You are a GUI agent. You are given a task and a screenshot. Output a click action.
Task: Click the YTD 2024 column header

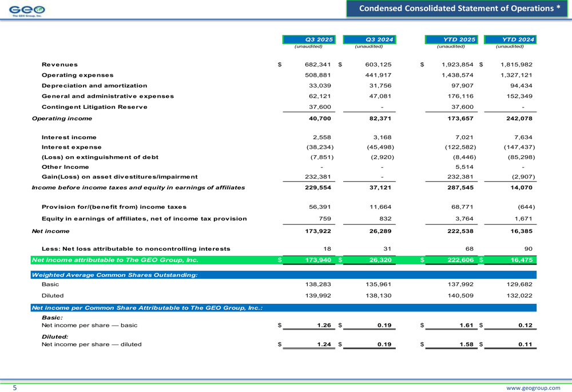pyautogui.click(x=510, y=39)
